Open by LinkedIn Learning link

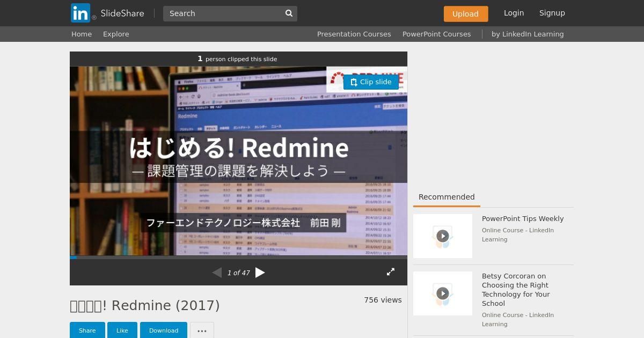[528, 34]
